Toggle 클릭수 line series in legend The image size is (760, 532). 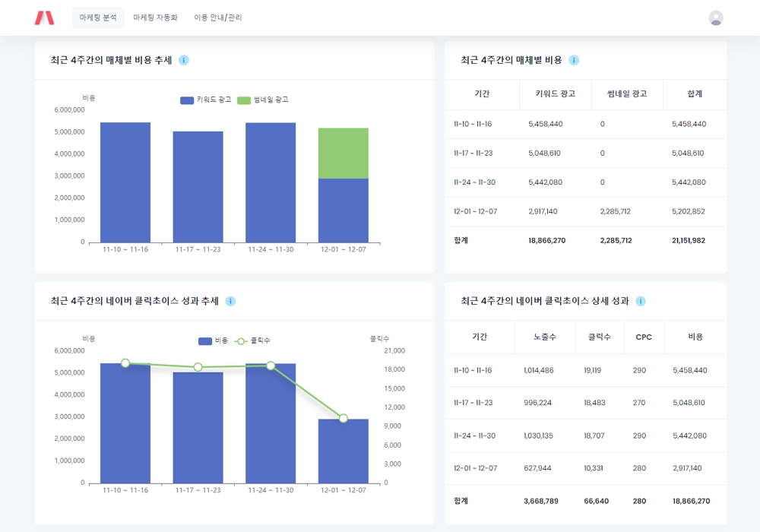click(x=252, y=341)
